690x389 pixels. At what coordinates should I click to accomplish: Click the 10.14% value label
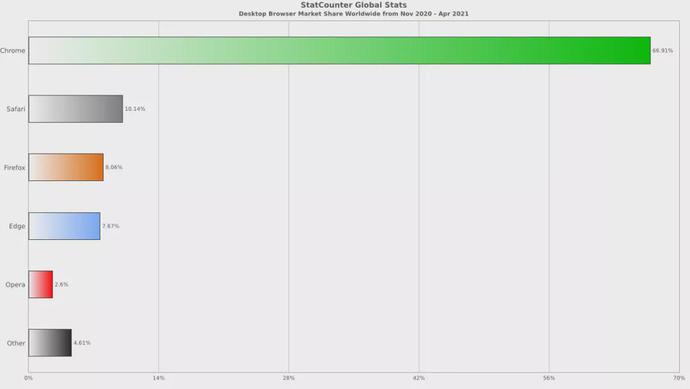[x=135, y=109]
